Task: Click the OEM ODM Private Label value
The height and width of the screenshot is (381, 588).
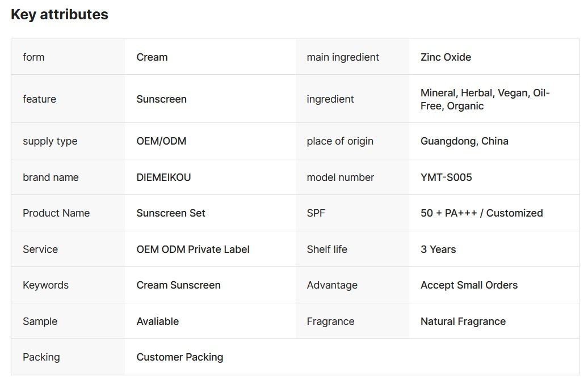Action: (193, 249)
